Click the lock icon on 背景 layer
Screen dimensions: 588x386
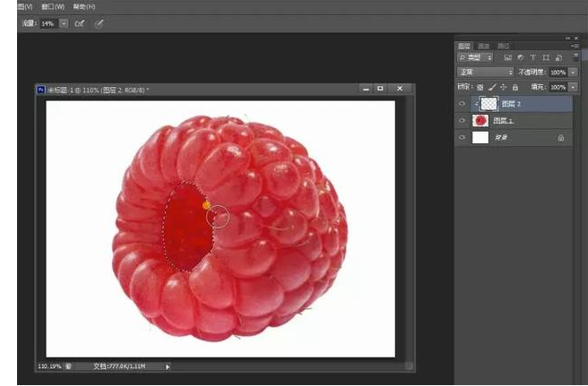tap(561, 138)
